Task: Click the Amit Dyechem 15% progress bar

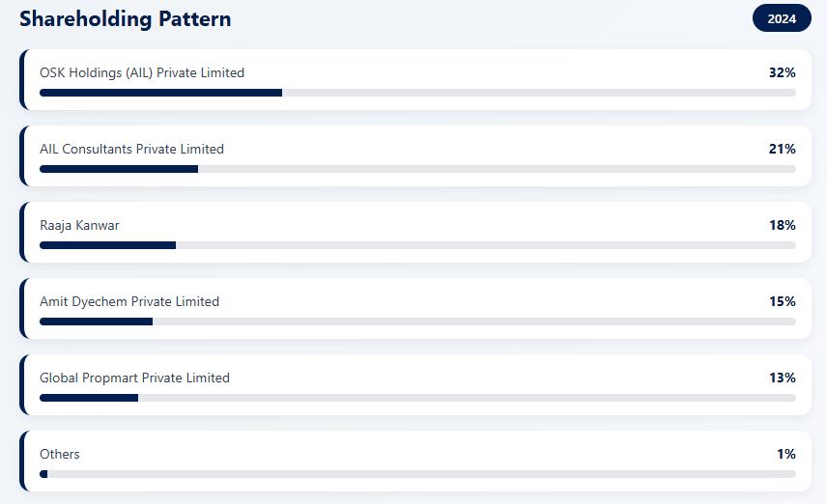Action: click(417, 322)
